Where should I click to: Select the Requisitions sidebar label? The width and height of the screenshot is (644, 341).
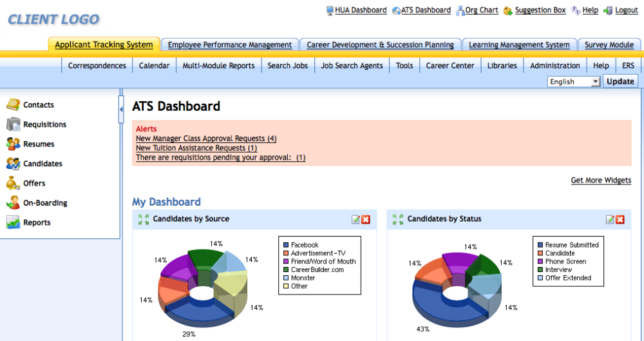point(45,124)
